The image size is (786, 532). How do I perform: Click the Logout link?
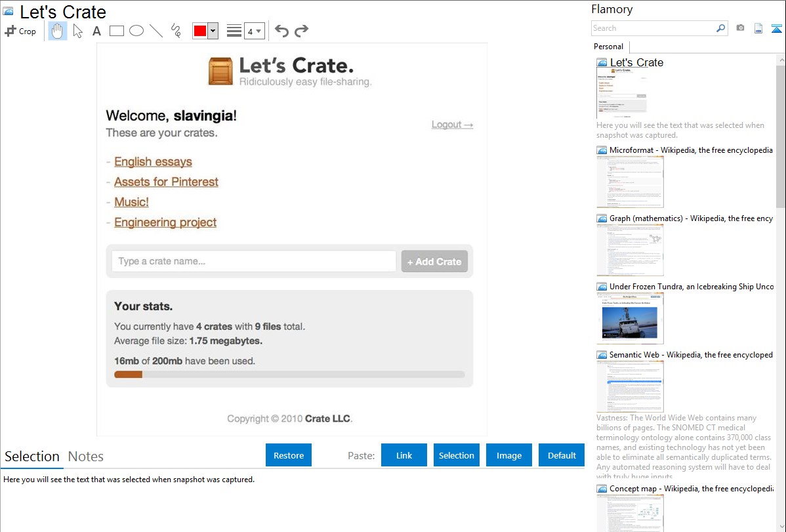coord(452,125)
